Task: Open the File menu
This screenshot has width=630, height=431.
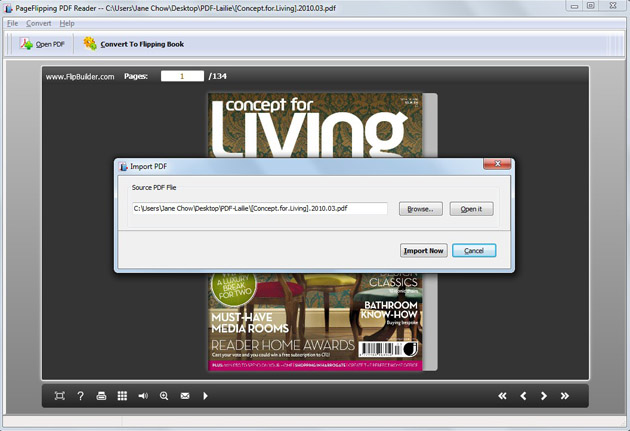Action: click(x=12, y=23)
